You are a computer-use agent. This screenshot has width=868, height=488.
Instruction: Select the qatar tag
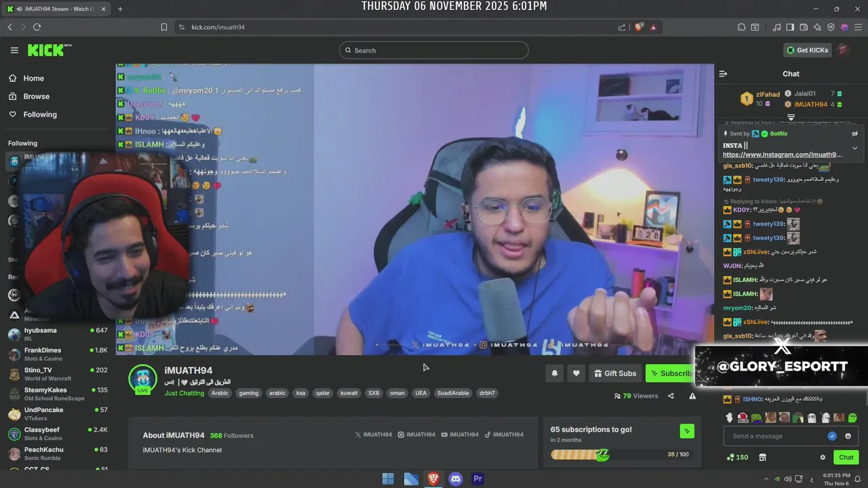pyautogui.click(x=323, y=393)
